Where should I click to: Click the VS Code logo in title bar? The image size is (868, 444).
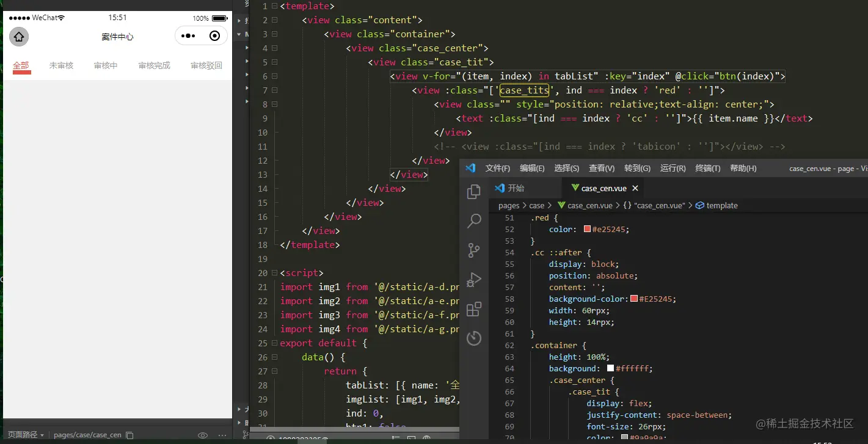click(470, 168)
